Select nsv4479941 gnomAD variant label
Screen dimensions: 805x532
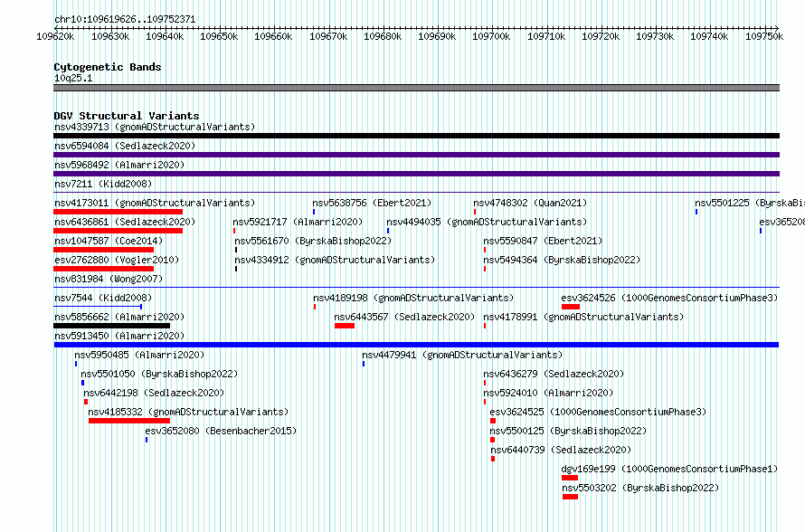click(x=462, y=355)
